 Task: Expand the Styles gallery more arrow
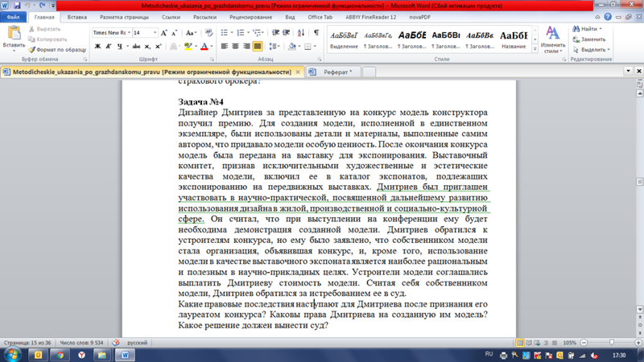535,50
